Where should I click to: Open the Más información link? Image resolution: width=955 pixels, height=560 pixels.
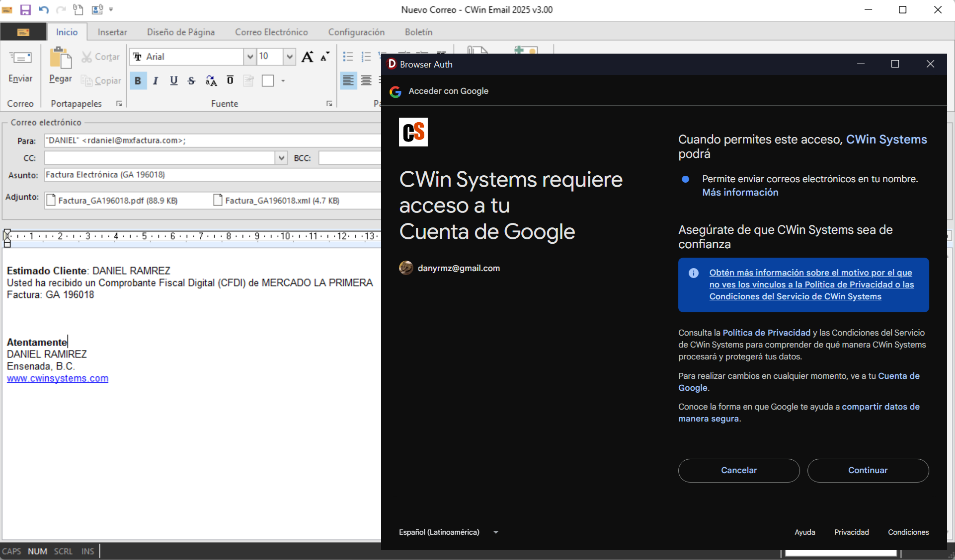740,192
